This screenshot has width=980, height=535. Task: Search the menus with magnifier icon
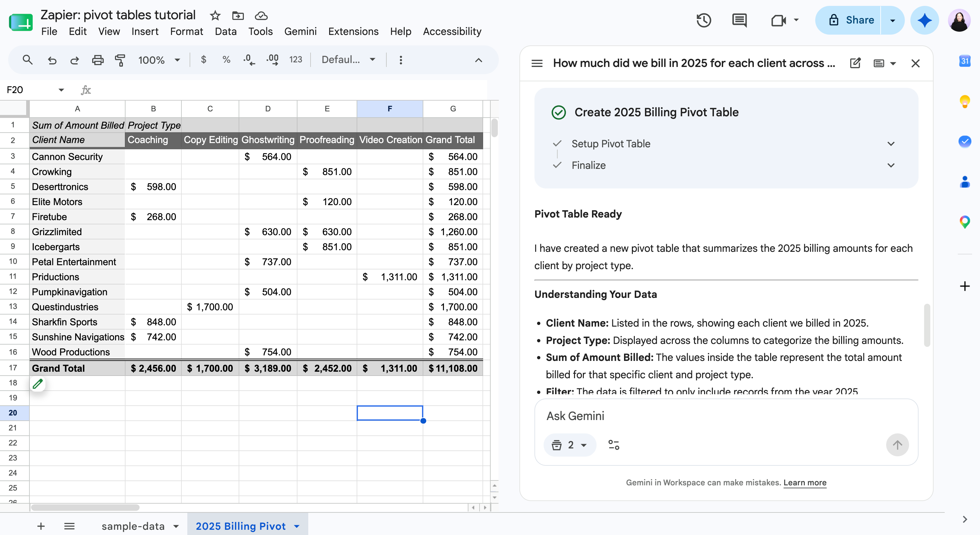(27, 60)
